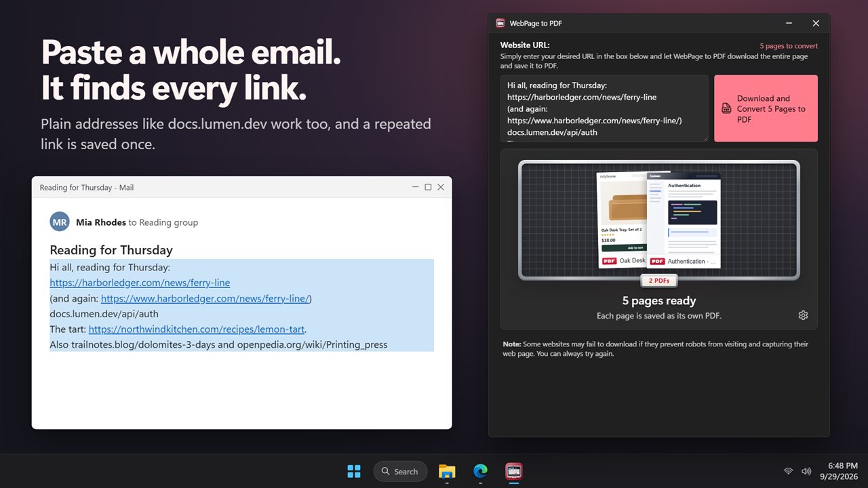Viewport: 868px width, 488px height.
Task: Open the harborledger.com/news/ferry-line link without www
Action: [140, 283]
